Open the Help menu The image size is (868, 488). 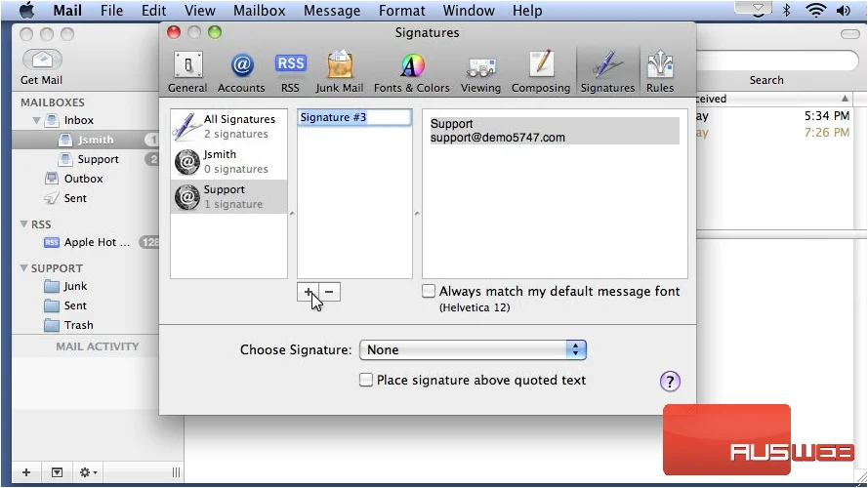click(527, 10)
